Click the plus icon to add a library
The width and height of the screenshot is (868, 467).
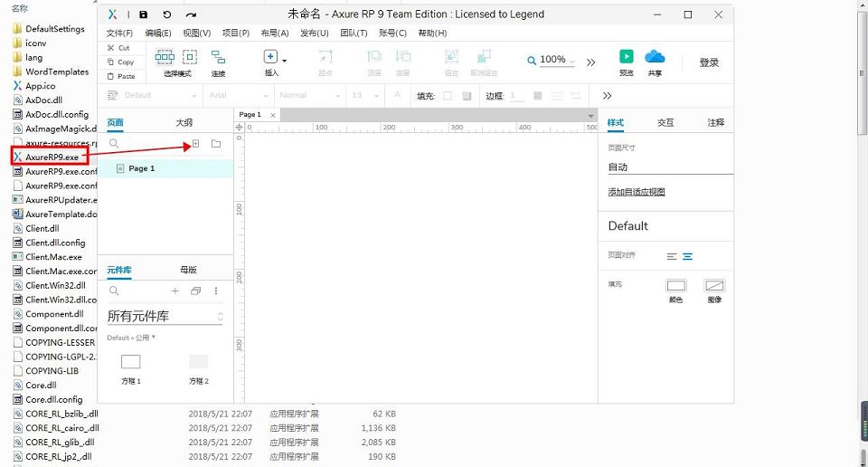coord(175,291)
